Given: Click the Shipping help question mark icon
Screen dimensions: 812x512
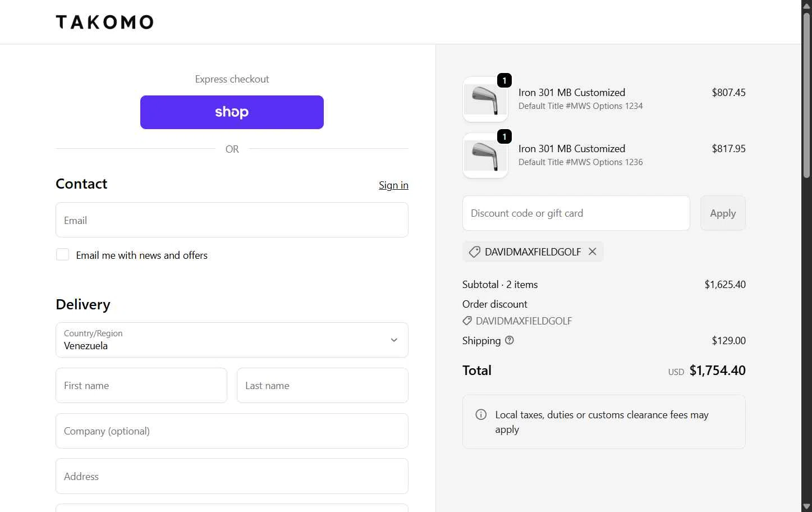Looking at the screenshot, I should (x=510, y=340).
